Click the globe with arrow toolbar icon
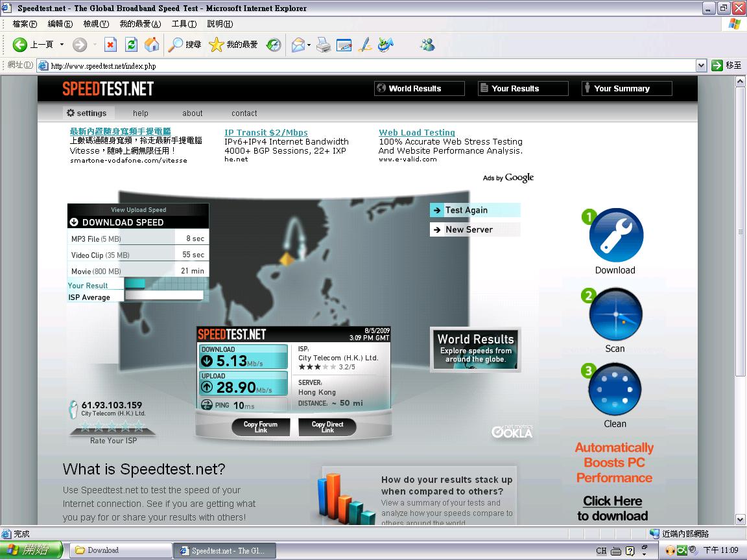This screenshot has height=560, width=747. click(386, 45)
